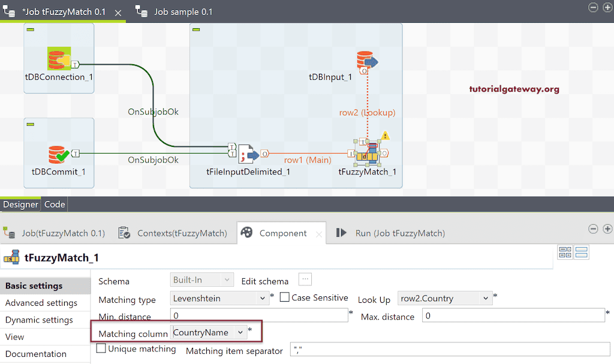Click the warning icon on tFuzzyMatch_1
This screenshot has width=614, height=364.
(x=386, y=136)
